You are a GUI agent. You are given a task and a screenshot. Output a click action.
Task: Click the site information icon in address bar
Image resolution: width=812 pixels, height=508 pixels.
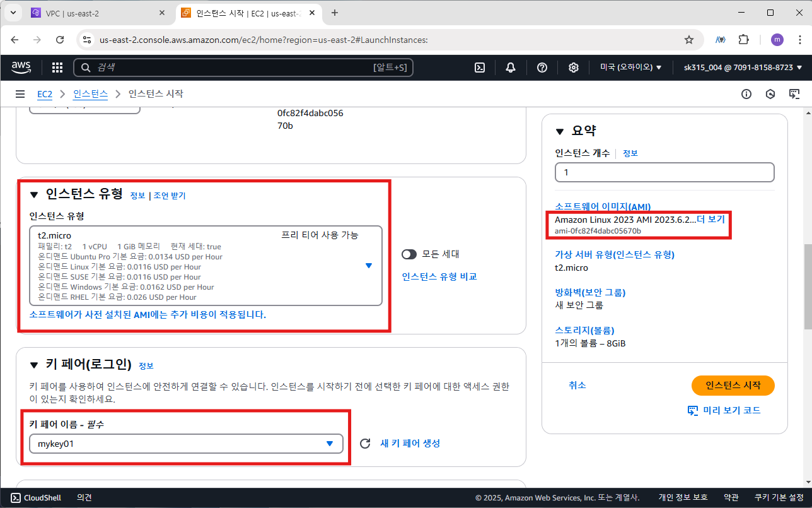pos(88,40)
